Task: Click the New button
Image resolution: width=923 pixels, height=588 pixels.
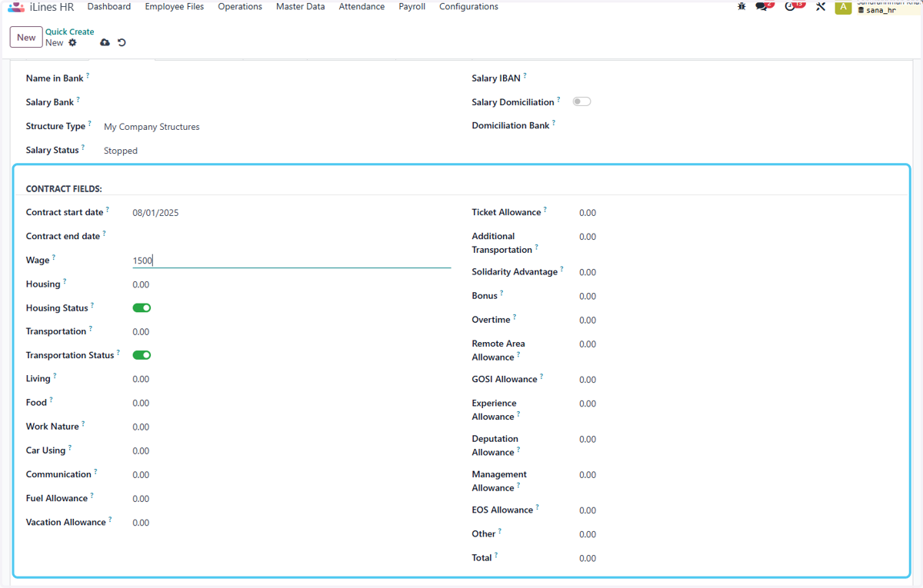Action: pyautogui.click(x=26, y=37)
